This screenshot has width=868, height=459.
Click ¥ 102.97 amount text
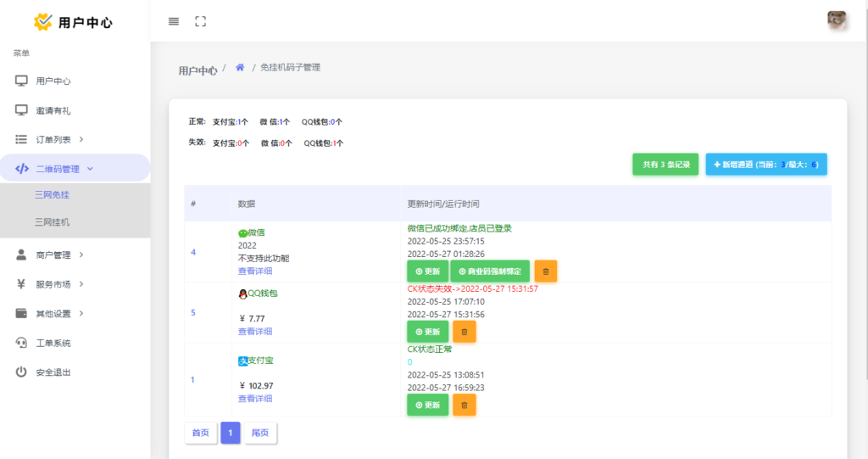[x=256, y=386]
